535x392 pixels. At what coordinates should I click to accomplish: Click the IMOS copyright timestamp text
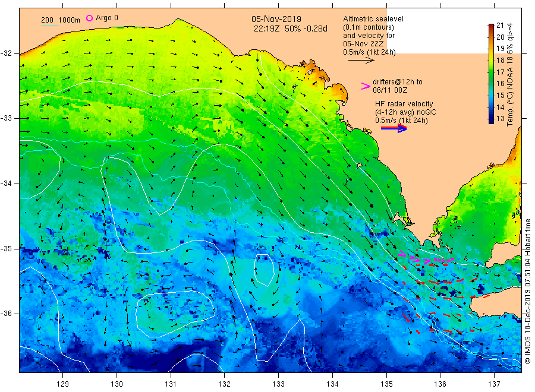[528, 292]
